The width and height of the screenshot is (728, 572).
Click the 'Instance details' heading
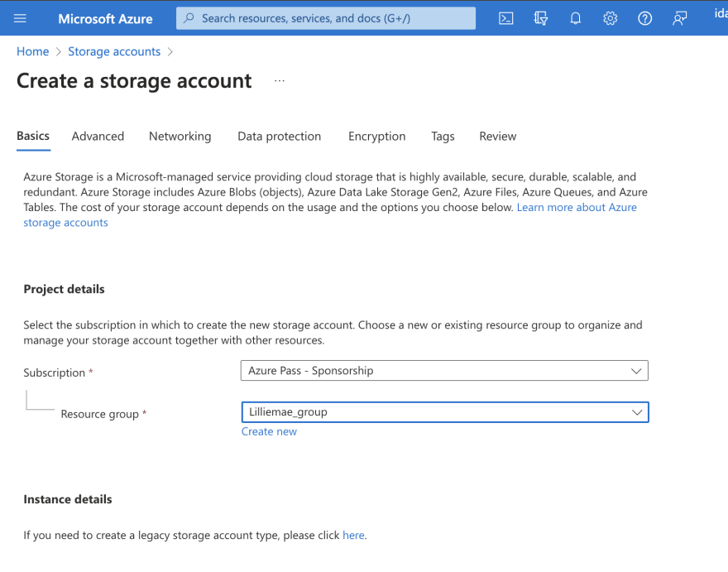(x=68, y=499)
